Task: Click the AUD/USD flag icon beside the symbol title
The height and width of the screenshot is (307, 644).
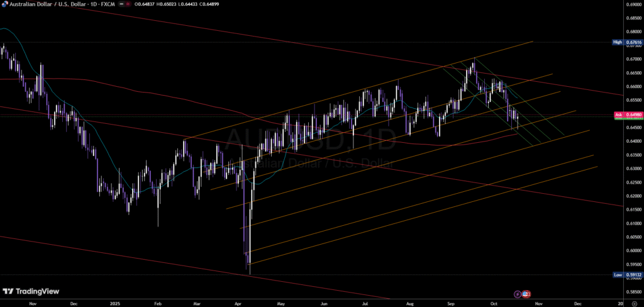Action: click(x=5, y=4)
